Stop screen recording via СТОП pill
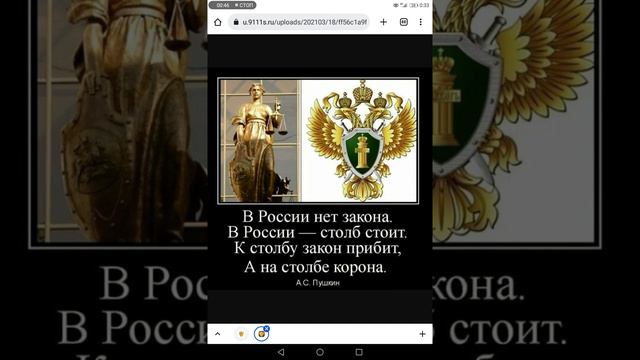The width and height of the screenshot is (640, 360). (x=233, y=5)
